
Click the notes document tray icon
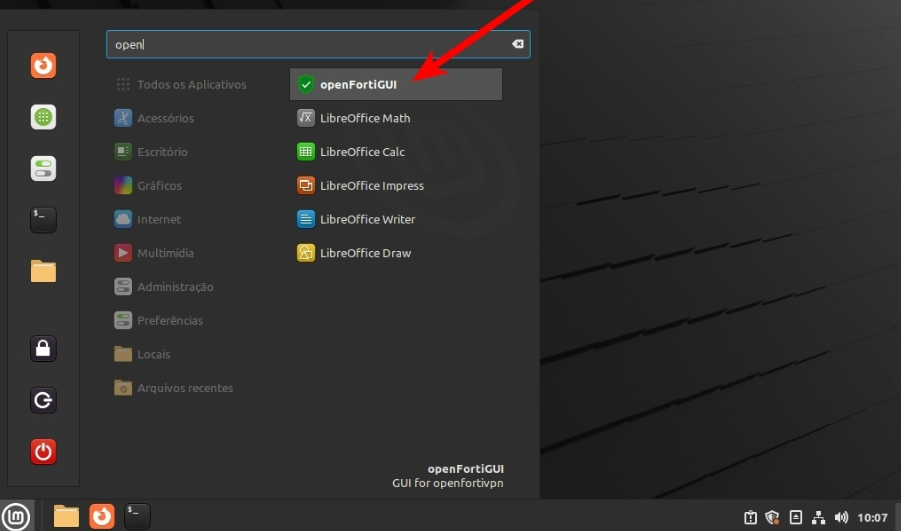point(795,517)
